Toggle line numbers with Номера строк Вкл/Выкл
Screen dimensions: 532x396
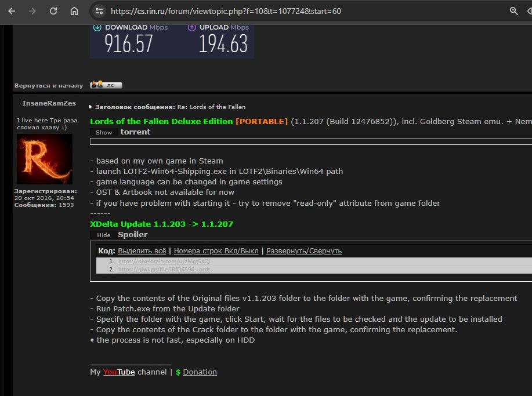tap(216, 251)
